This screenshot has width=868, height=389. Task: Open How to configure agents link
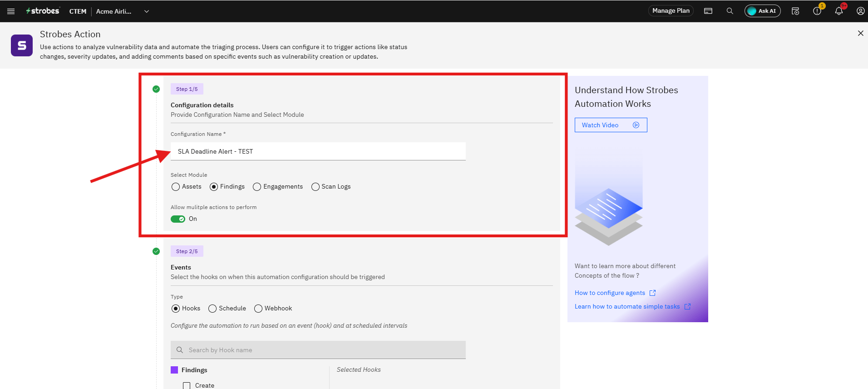[x=610, y=293]
